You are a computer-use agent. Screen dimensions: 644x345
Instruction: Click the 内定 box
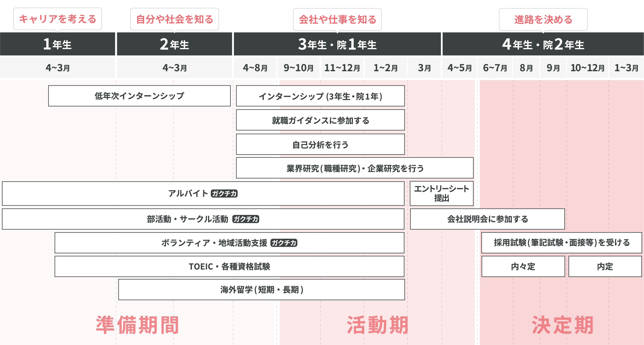pyautogui.click(x=605, y=266)
